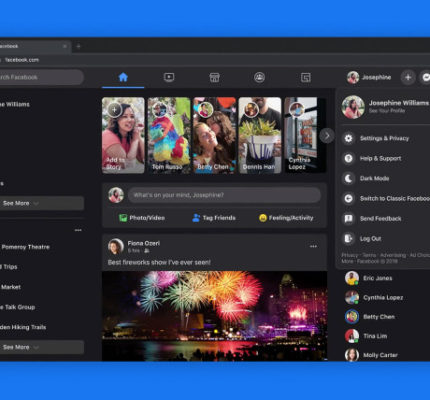Open Dennis Han's story
Screen dimensions: 430x400
[x=260, y=135]
